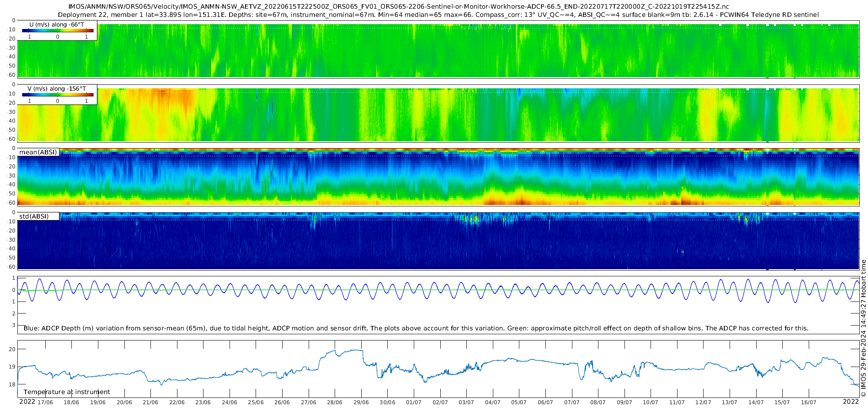Click the '2022' year label at axis start

pyautogui.click(x=27, y=402)
